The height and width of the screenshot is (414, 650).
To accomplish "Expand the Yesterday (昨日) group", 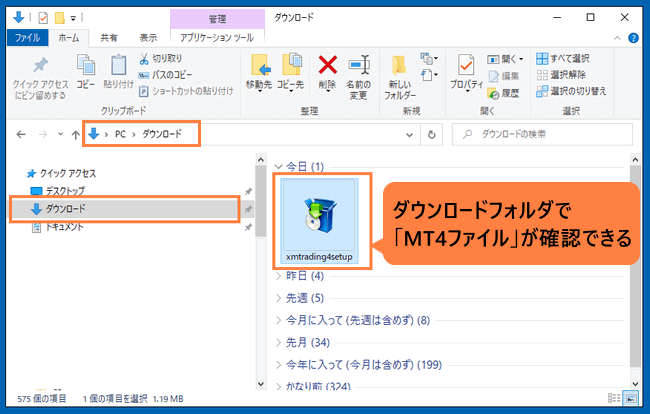I will 279,276.
